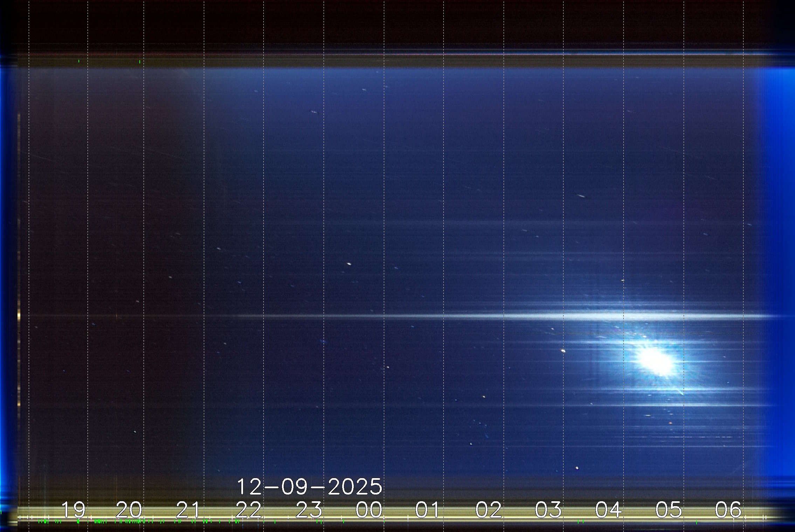
Task: Click the 06 hour label
Action: pyautogui.click(x=728, y=509)
